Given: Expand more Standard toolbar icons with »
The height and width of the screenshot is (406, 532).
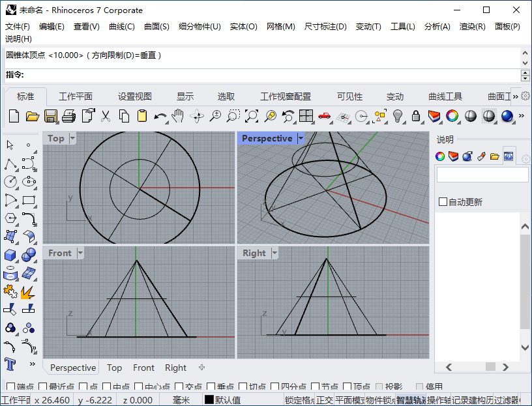Looking at the screenshot, I should pyautogui.click(x=522, y=116).
